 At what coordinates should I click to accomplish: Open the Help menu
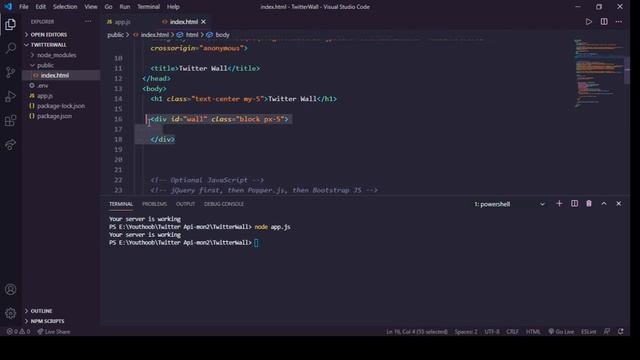tap(173, 7)
